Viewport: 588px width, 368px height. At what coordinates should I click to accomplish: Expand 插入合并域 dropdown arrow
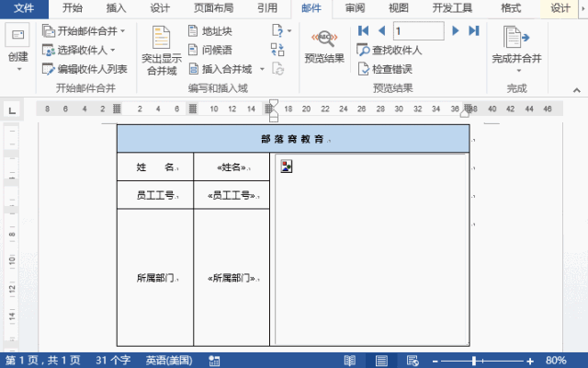262,69
